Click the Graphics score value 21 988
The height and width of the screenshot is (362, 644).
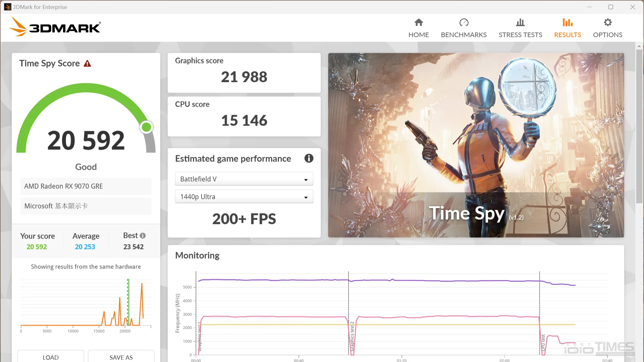pyautogui.click(x=244, y=77)
